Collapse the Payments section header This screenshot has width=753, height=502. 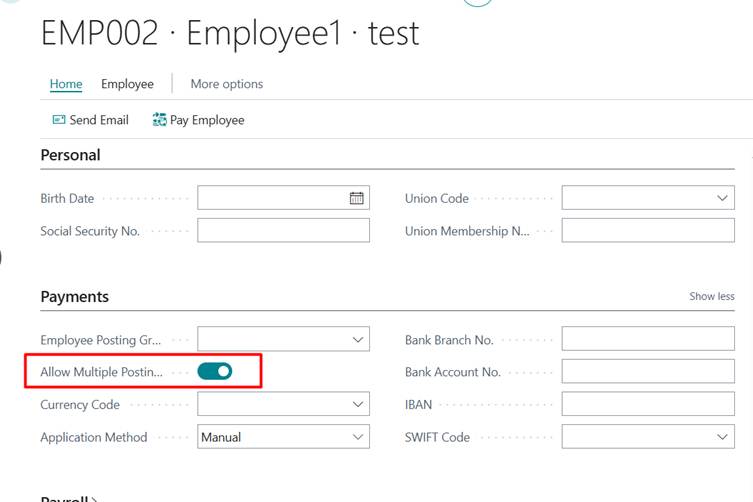[74, 297]
